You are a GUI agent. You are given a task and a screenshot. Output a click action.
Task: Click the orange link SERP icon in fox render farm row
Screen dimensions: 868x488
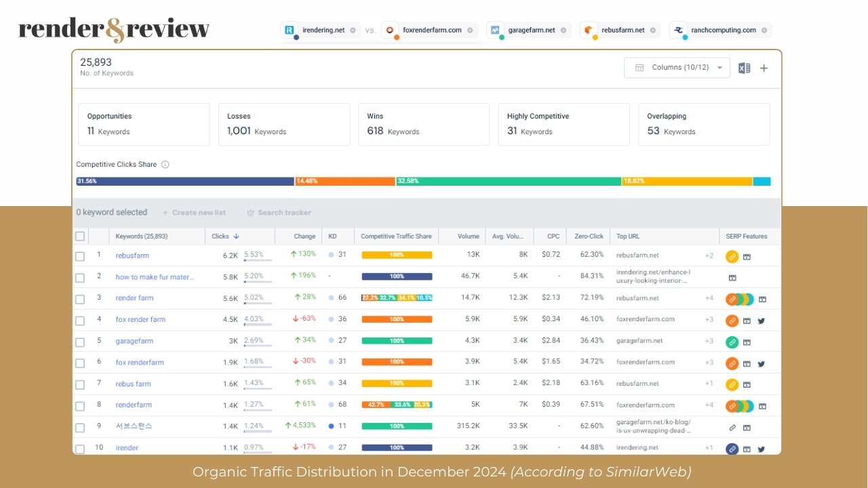click(x=732, y=321)
